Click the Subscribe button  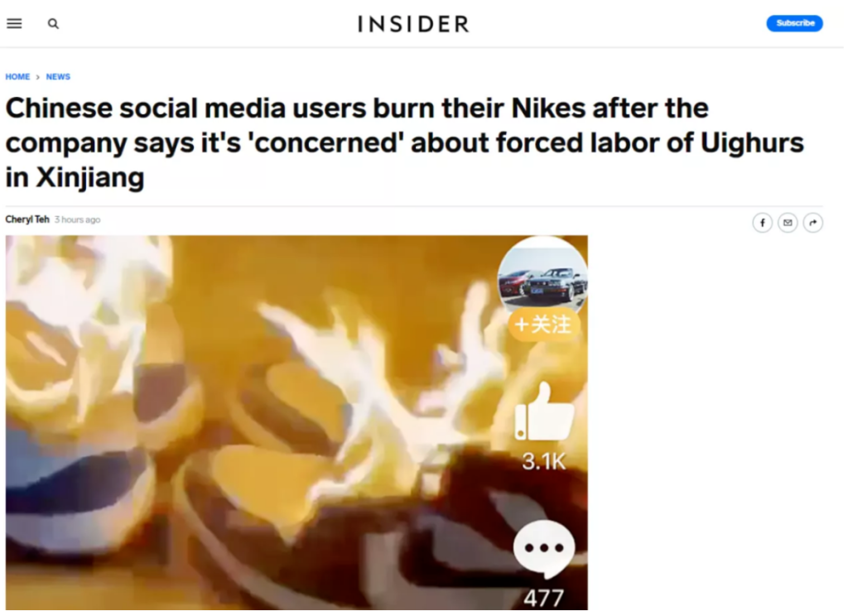[x=794, y=23]
